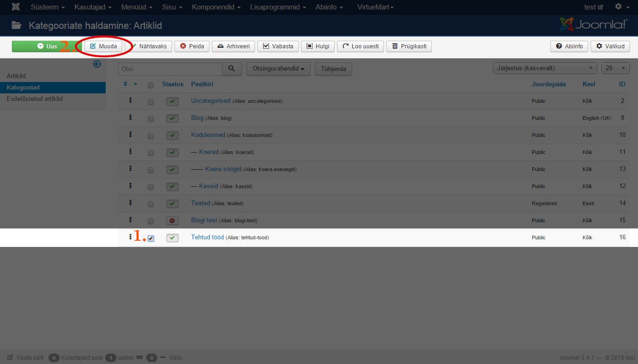Click the Prügikasti trash button

pos(409,46)
